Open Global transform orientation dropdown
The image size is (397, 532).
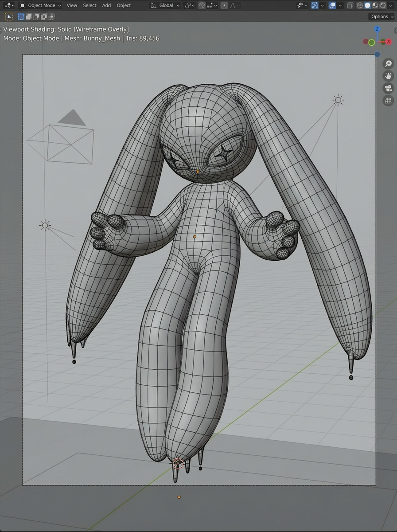pos(165,5)
